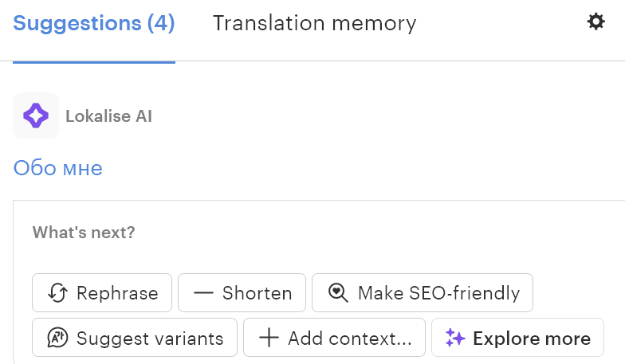Select the Shorten button text
625x364 pixels.
(257, 293)
